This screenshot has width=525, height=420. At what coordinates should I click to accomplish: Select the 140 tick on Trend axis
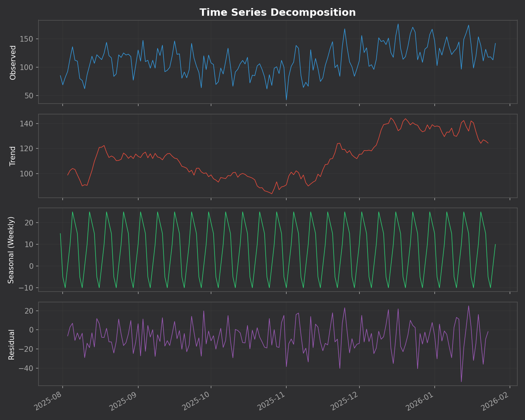pyautogui.click(x=28, y=124)
